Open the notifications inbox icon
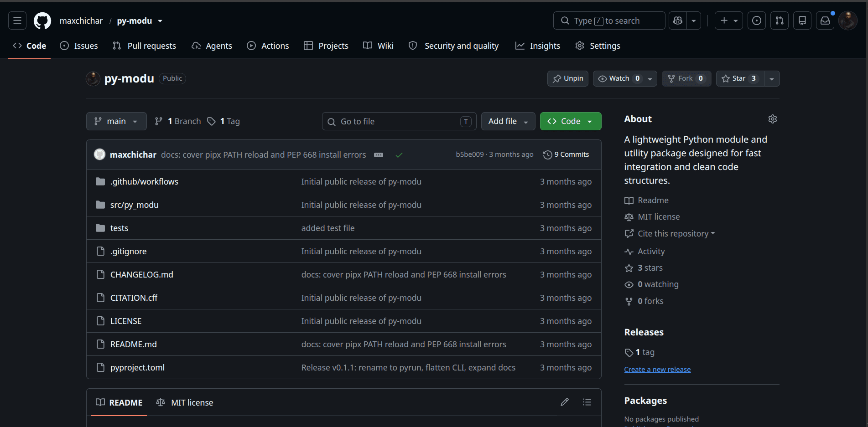868x427 pixels. [825, 21]
